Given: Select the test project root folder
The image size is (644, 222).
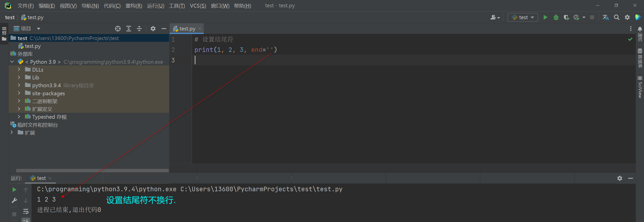Looking at the screenshot, I should coord(89,38).
